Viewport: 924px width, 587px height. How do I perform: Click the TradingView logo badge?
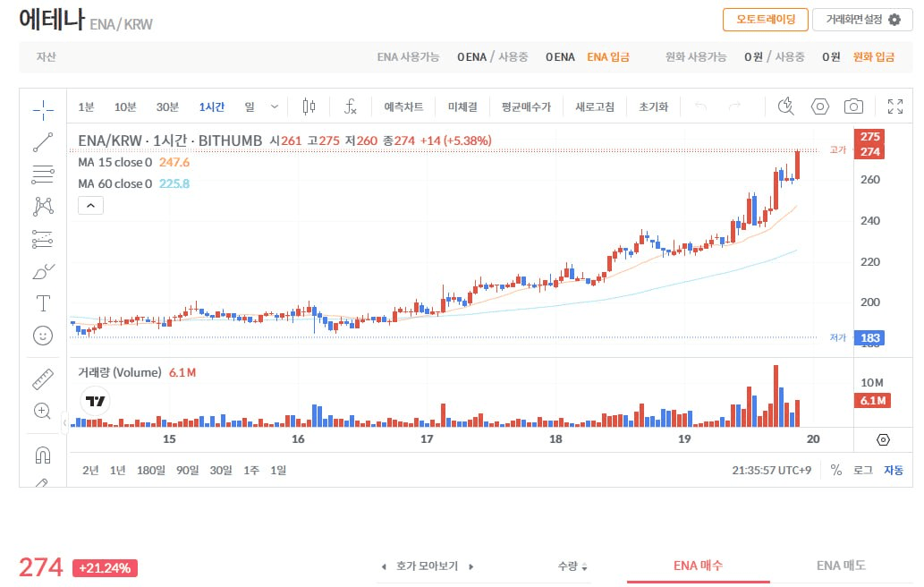tap(95, 402)
